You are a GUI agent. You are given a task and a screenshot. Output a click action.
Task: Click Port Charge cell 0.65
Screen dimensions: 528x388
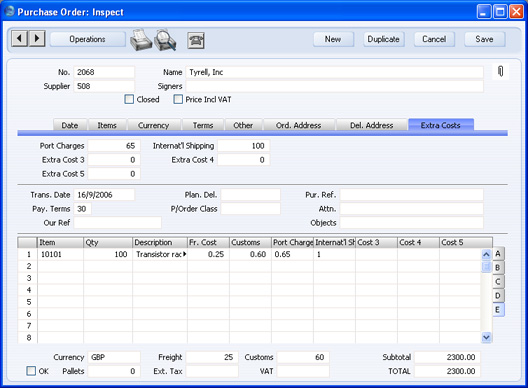click(x=293, y=254)
